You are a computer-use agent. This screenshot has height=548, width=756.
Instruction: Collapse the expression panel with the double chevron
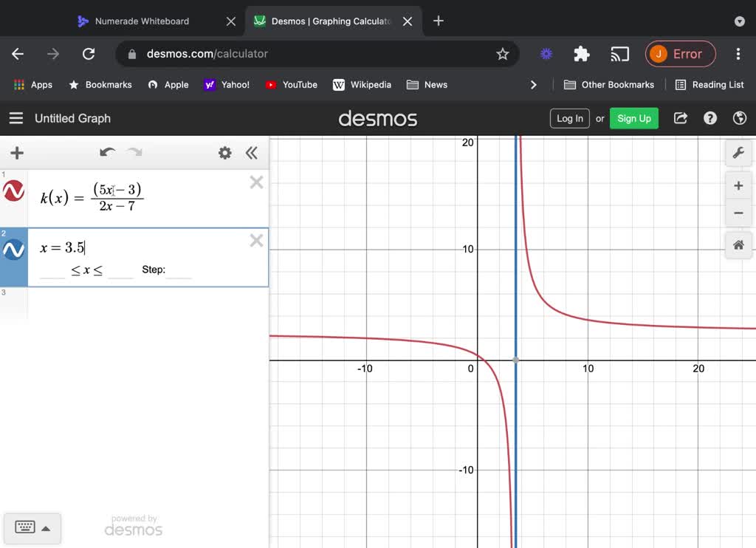pos(252,153)
